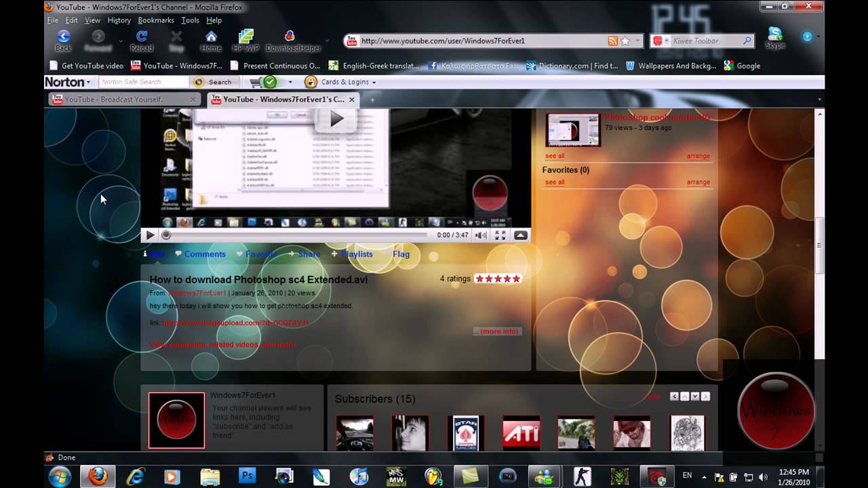Open Counter-Strike from the taskbar

point(583,476)
